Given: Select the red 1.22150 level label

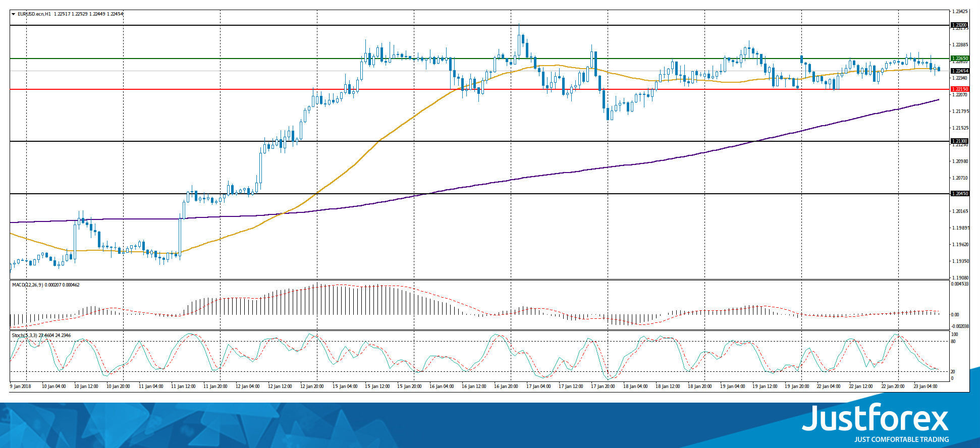Looking at the screenshot, I should click(959, 89).
